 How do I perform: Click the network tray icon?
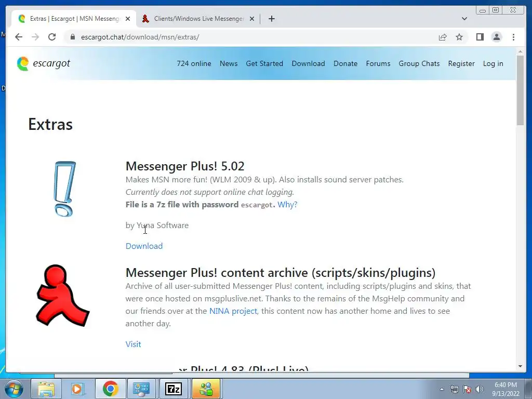point(454,389)
